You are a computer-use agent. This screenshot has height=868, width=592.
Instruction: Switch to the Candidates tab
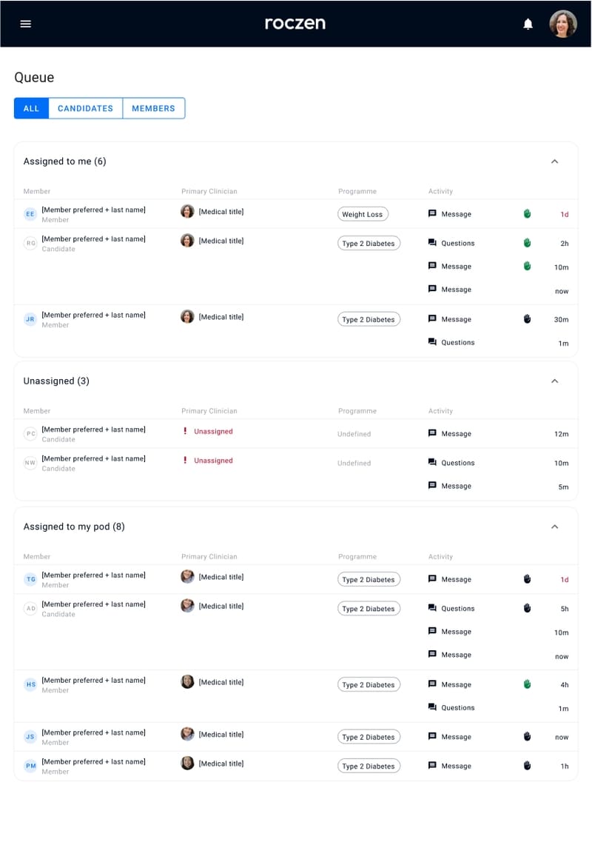pos(85,108)
